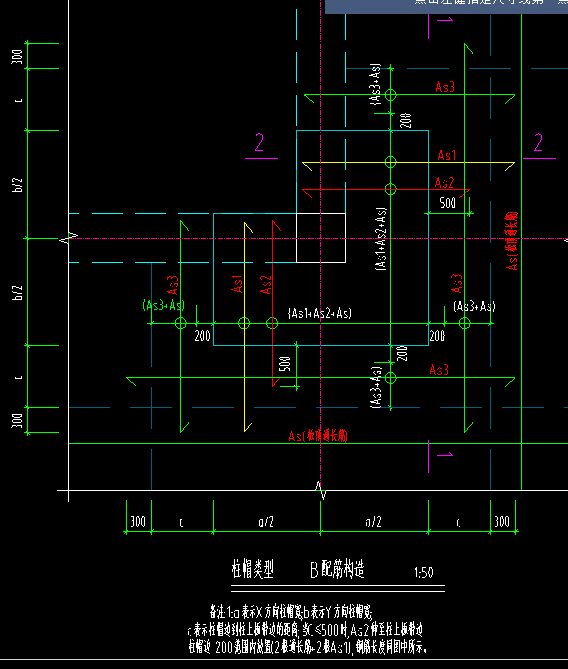Click leftmost 300 in bottom dimension row
This screenshot has height=669, width=568.
click(137, 522)
